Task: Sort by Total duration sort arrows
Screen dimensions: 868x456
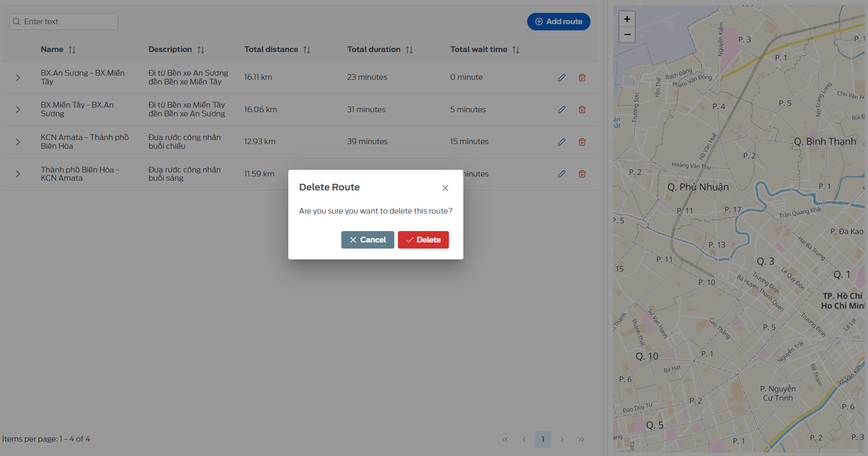Action: [409, 50]
